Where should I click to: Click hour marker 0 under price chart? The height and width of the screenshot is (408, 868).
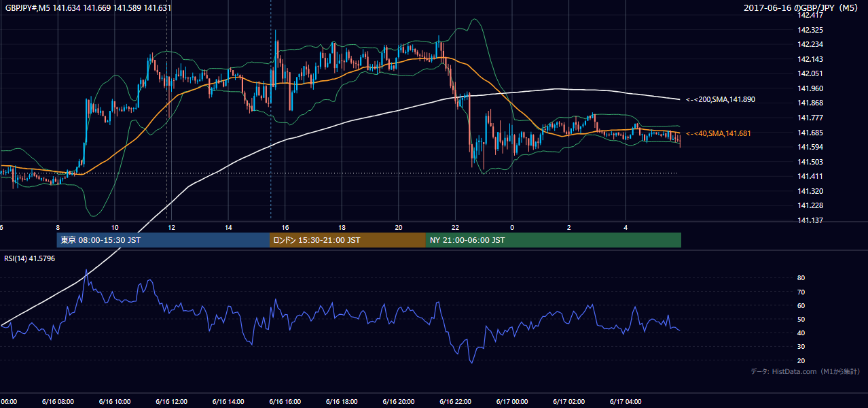[x=512, y=227]
